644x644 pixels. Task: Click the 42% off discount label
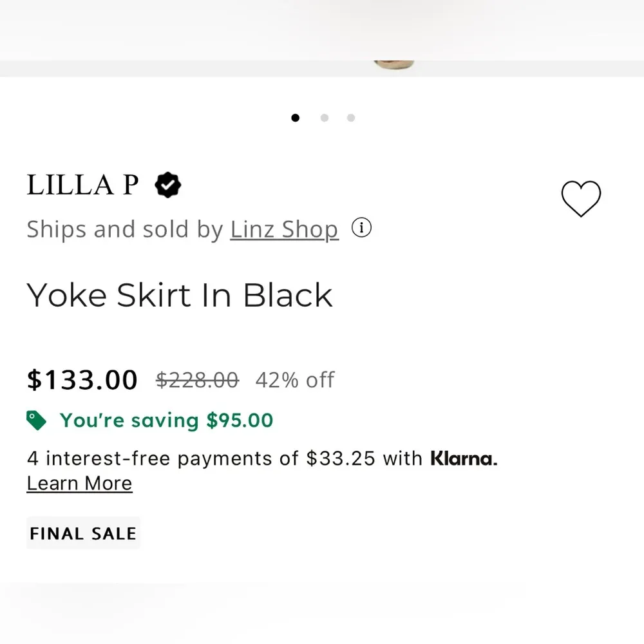point(295,380)
